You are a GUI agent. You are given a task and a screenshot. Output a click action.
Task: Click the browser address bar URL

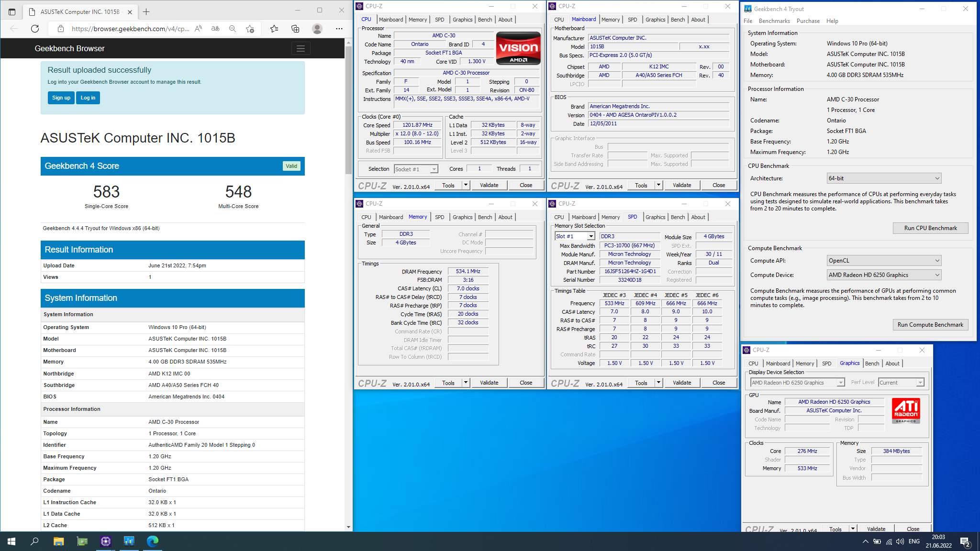(x=130, y=29)
